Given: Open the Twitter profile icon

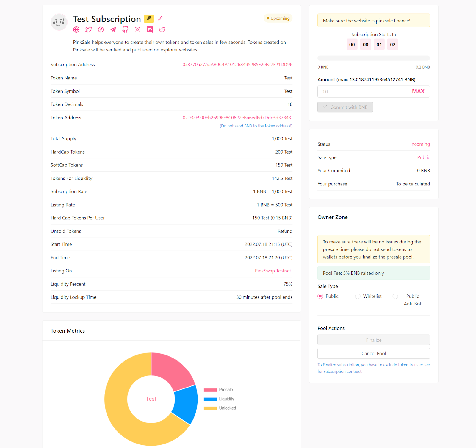Looking at the screenshot, I should tap(89, 29).
